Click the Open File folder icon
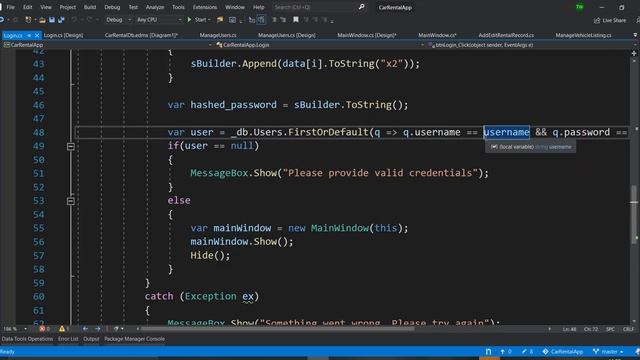The image size is (640, 360). [x=42, y=20]
